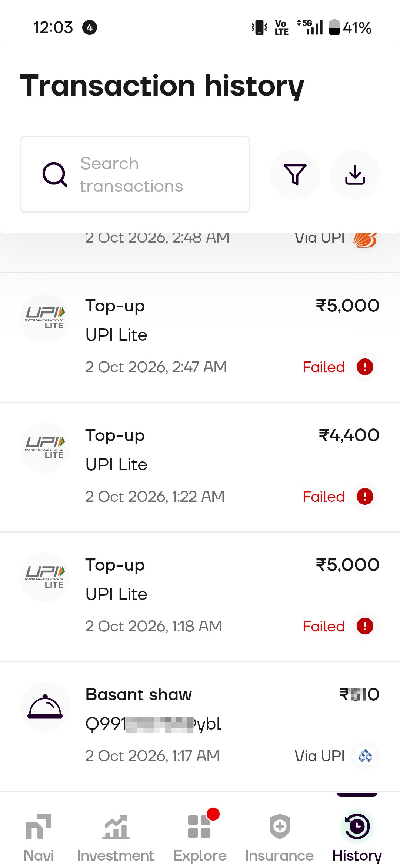
Task: Open the transaction filter icon
Action: [x=295, y=174]
